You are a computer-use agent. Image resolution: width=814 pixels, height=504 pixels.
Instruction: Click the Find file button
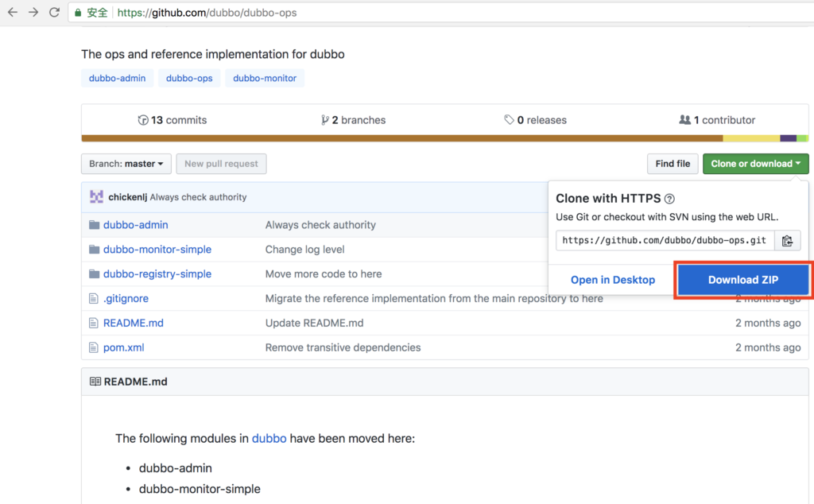(x=673, y=164)
